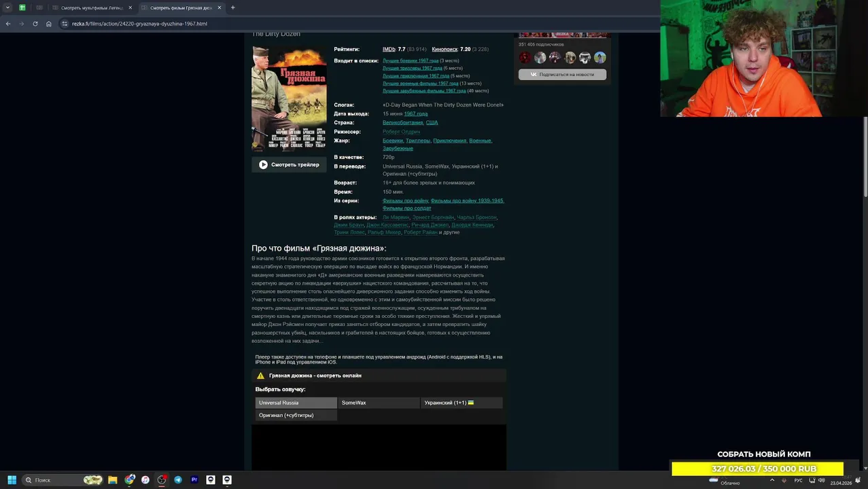Open actor Эрнест Боргнайн page
This screenshot has height=489, width=868.
pos(433,217)
